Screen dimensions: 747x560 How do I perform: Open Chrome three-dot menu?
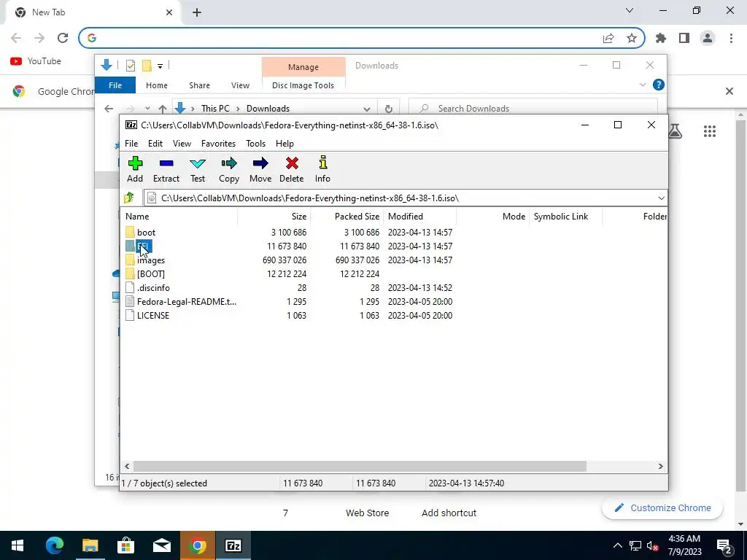[731, 38]
